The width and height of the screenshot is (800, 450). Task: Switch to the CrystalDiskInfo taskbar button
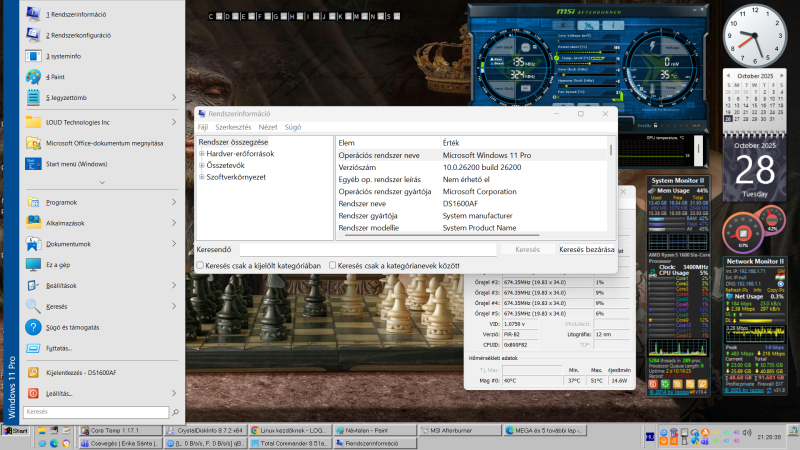pos(206,430)
